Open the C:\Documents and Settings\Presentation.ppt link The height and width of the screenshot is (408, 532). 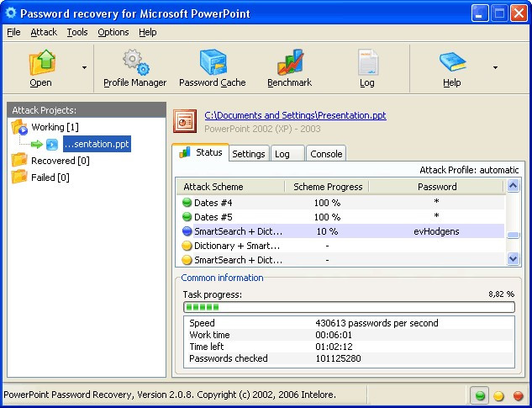coord(295,115)
